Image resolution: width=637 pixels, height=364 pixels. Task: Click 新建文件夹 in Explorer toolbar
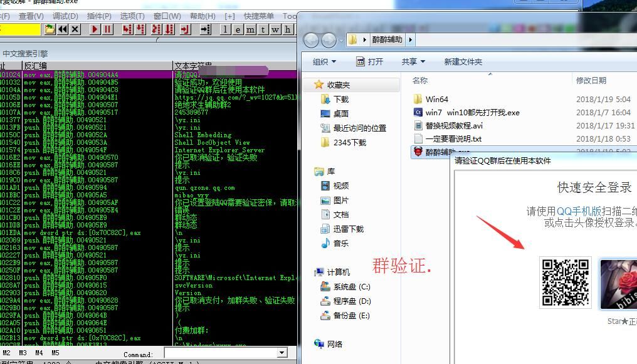pyautogui.click(x=463, y=61)
